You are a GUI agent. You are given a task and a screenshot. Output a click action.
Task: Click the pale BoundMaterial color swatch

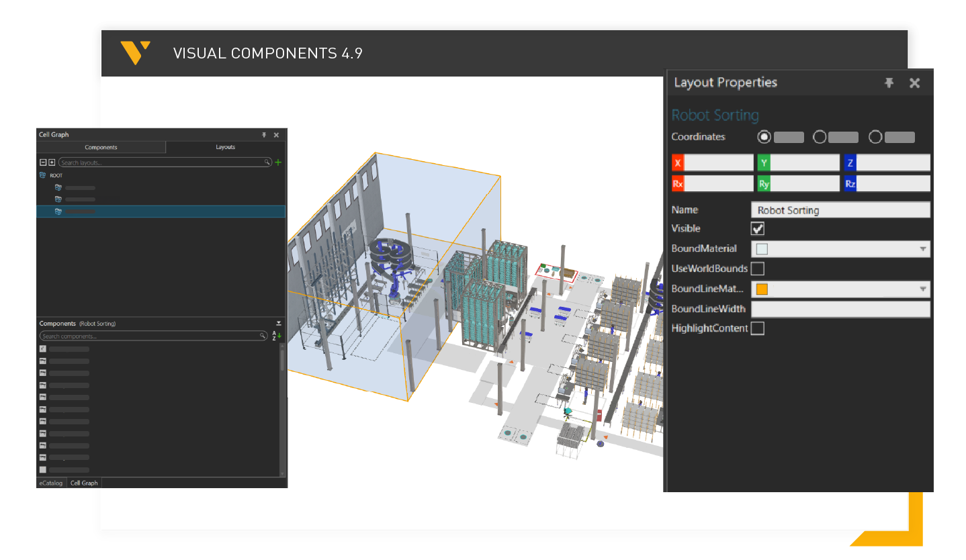[x=762, y=249]
